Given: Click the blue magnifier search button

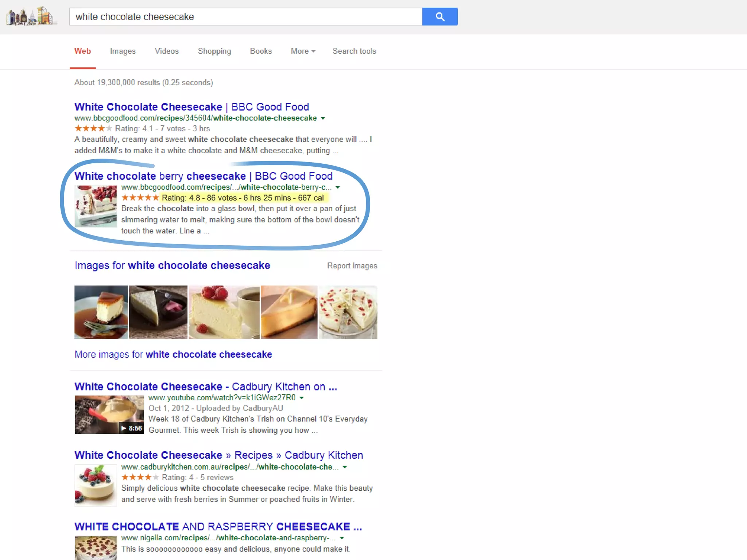Looking at the screenshot, I should [x=440, y=17].
